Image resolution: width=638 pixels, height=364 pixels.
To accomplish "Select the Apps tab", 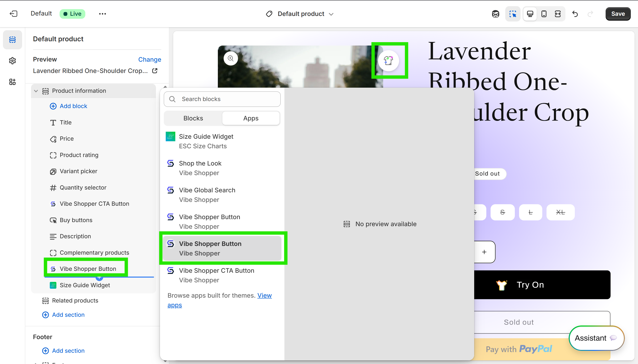I will (x=251, y=118).
